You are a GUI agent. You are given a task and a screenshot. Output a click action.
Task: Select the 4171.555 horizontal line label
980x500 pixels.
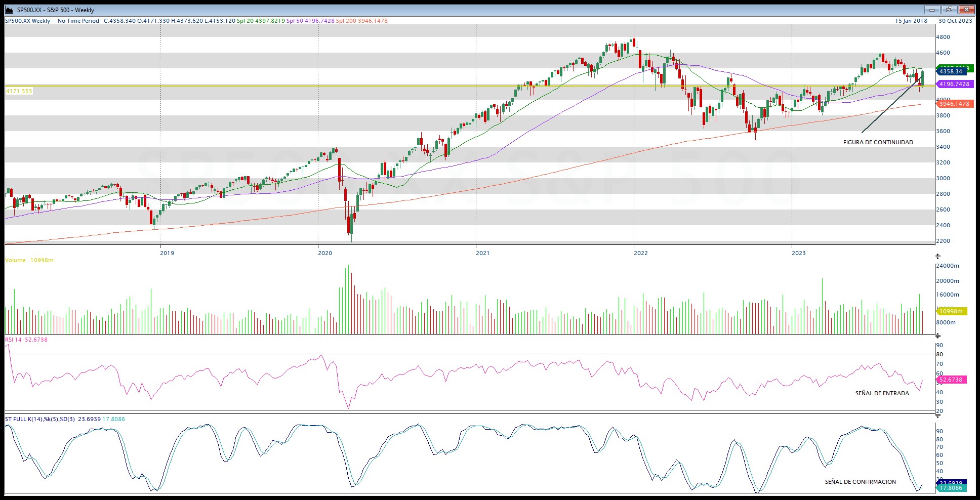coord(19,91)
